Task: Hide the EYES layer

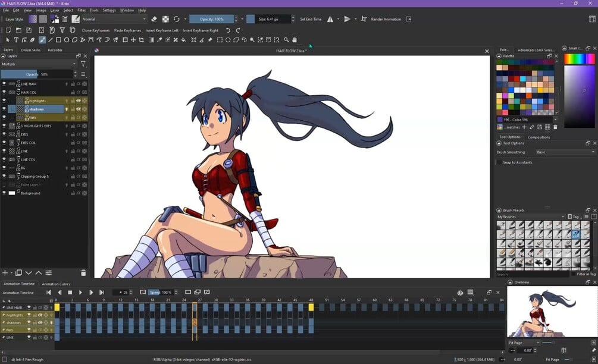Action: coord(4,134)
